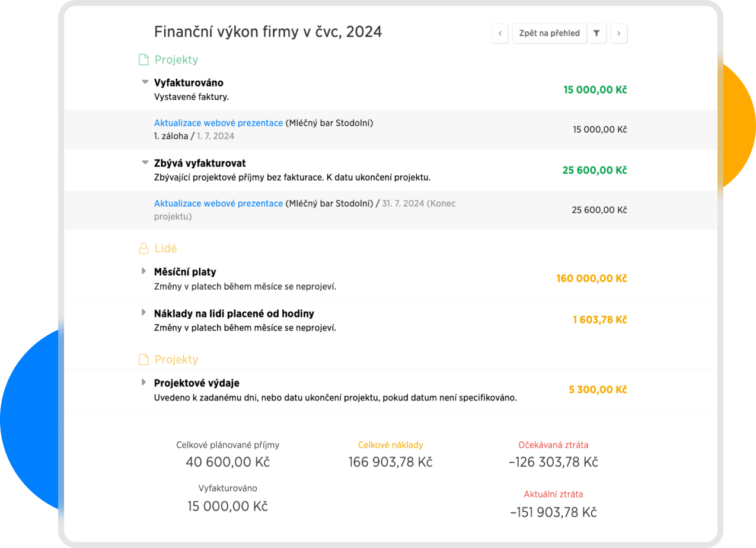
Task: Open Aktualizace webové prezentace link under Zbývá vyfakturovat
Action: point(218,203)
